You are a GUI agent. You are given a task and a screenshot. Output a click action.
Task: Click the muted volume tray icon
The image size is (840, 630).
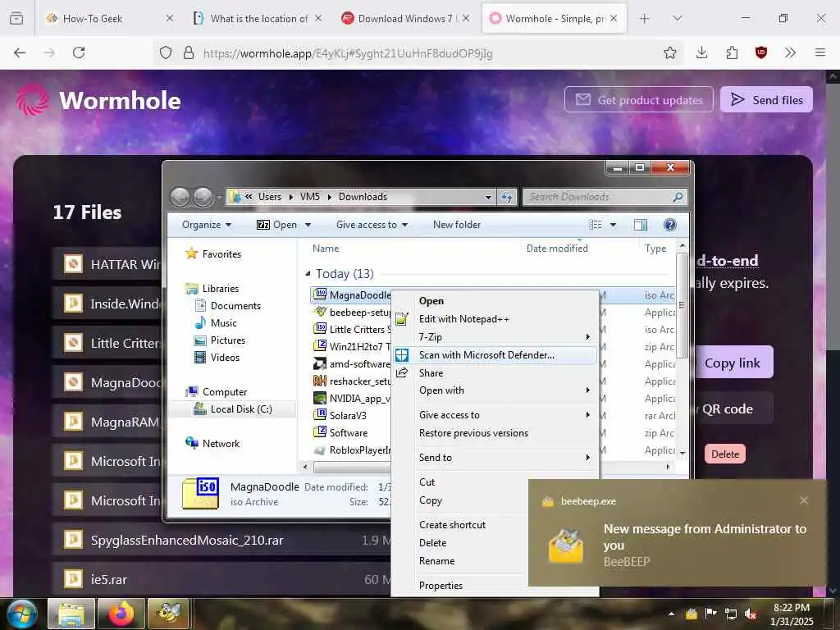pyautogui.click(x=750, y=614)
